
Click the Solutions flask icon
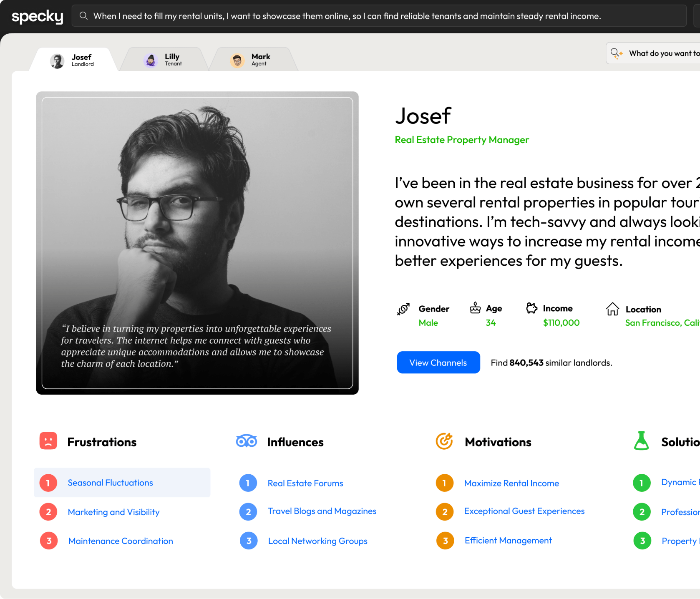tap(642, 440)
